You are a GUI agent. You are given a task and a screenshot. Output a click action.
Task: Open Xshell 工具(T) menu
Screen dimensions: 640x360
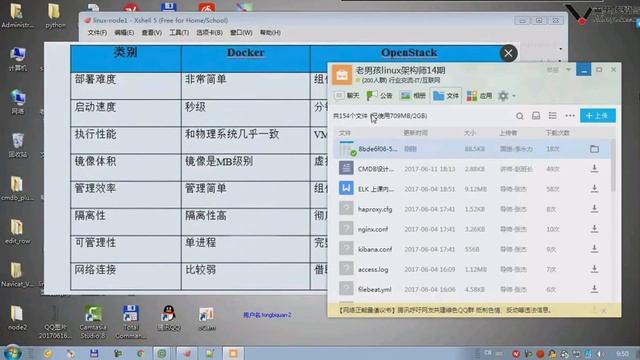pos(179,33)
